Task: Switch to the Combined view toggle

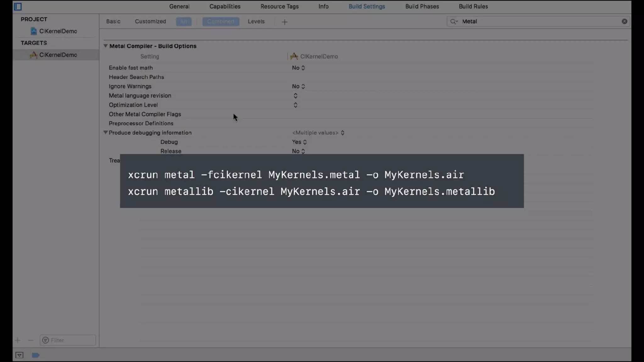Action: 220,22
